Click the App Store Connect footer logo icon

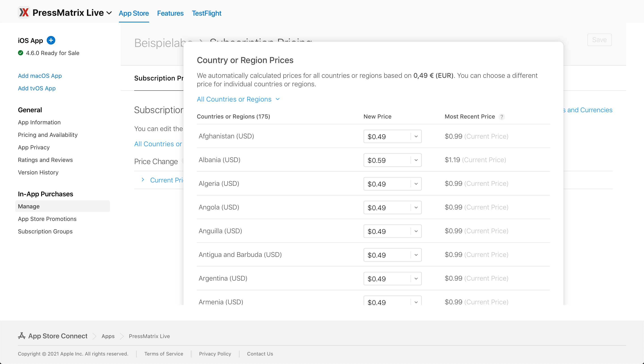[x=22, y=336]
